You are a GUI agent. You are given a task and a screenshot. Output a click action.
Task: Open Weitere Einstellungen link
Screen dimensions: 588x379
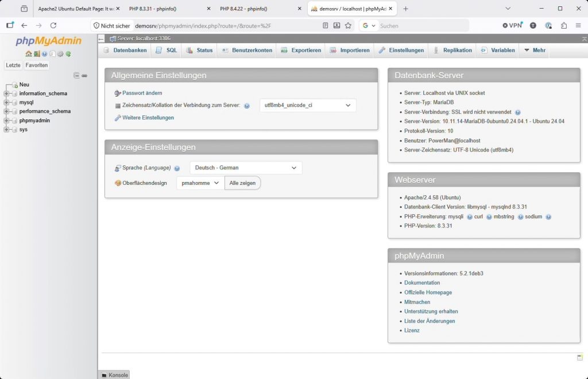pyautogui.click(x=148, y=118)
